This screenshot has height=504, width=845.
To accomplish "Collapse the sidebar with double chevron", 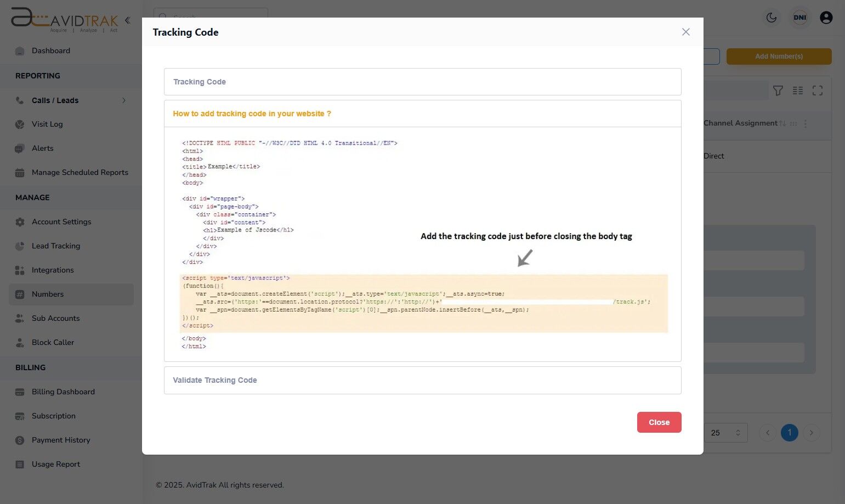I will click(x=127, y=20).
